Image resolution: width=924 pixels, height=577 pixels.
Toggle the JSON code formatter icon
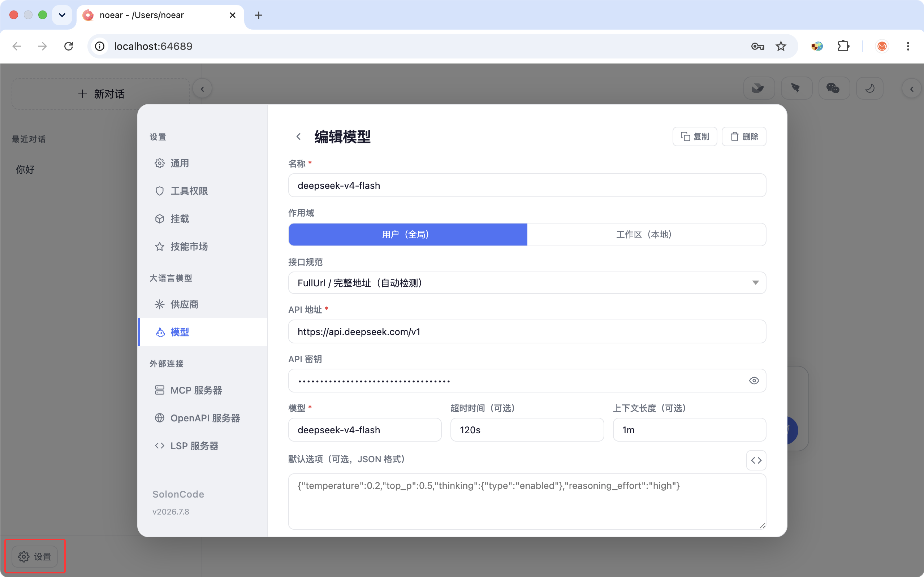(x=756, y=460)
